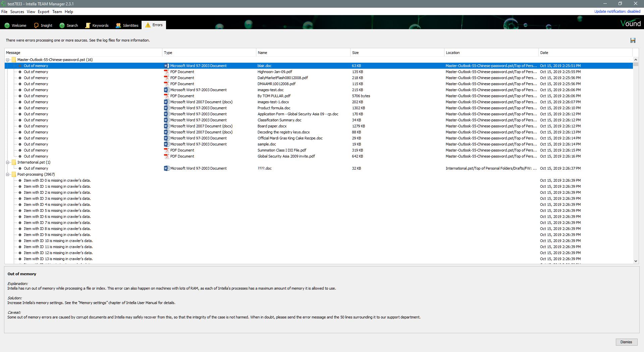Save errors list using the floppy disk icon
Screen dimensions: 644x352
pyautogui.click(x=633, y=40)
